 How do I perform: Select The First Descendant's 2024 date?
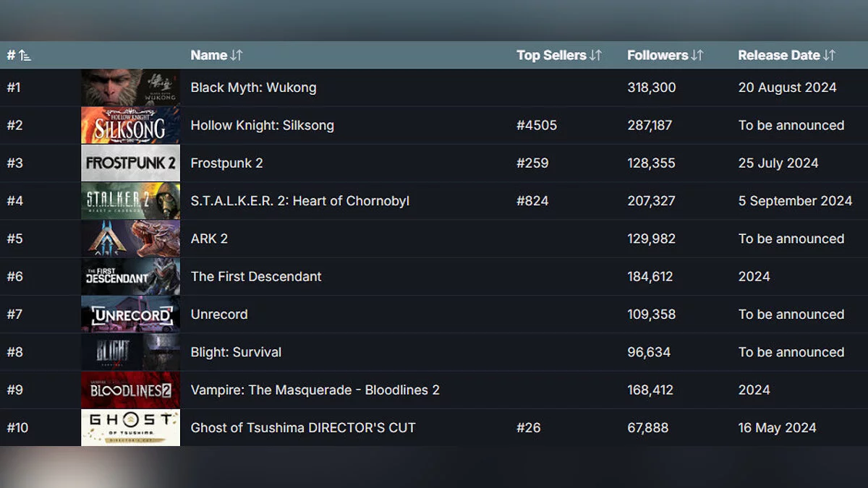click(x=754, y=276)
